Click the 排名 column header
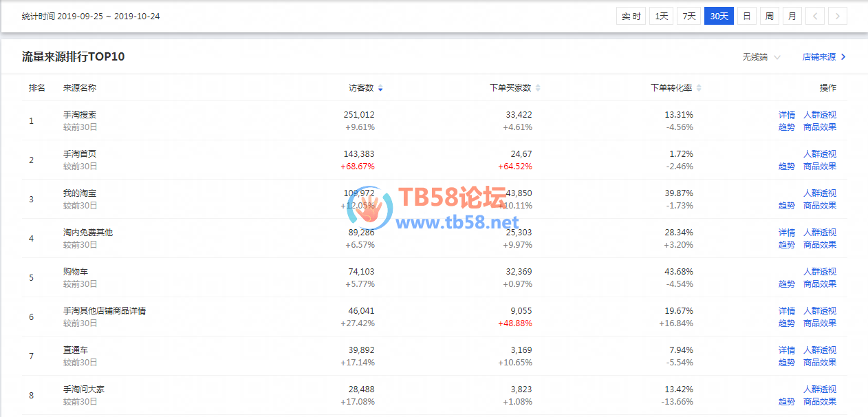868x417 pixels. click(37, 88)
